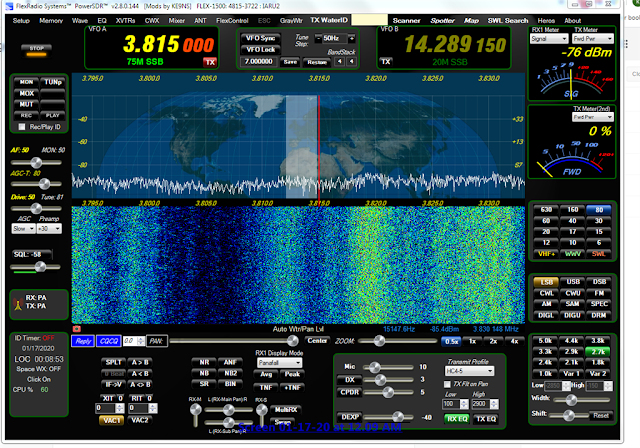The image size is (640, 448).
Task: Click the orange STOP power button
Action: pyautogui.click(x=36, y=50)
